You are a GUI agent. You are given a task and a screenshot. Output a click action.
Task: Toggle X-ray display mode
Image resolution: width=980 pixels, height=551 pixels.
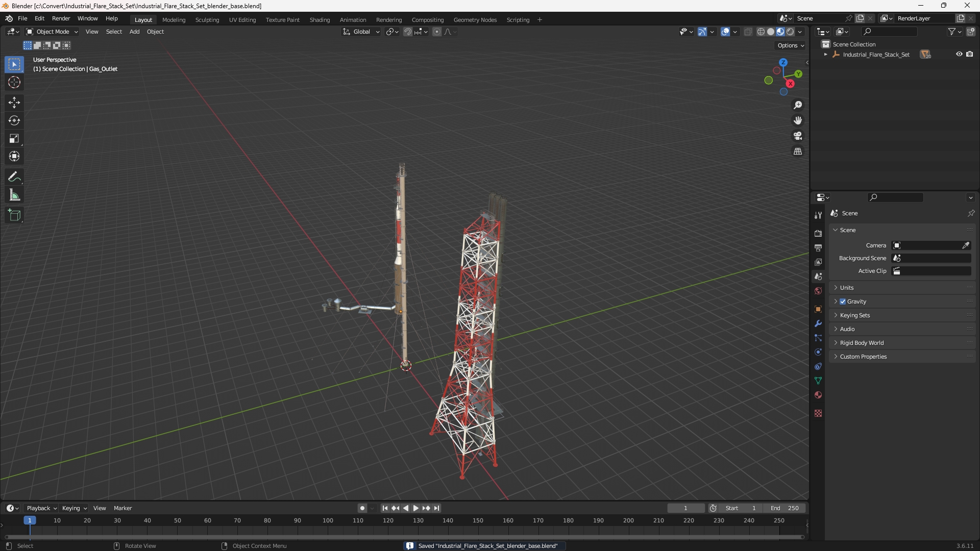point(748,32)
